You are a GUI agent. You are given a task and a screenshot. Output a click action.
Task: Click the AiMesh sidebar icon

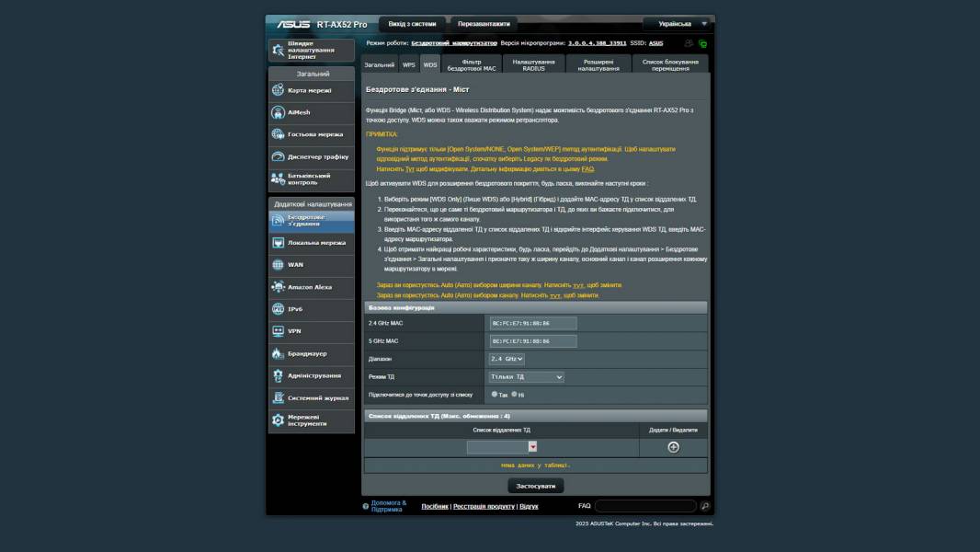point(279,112)
